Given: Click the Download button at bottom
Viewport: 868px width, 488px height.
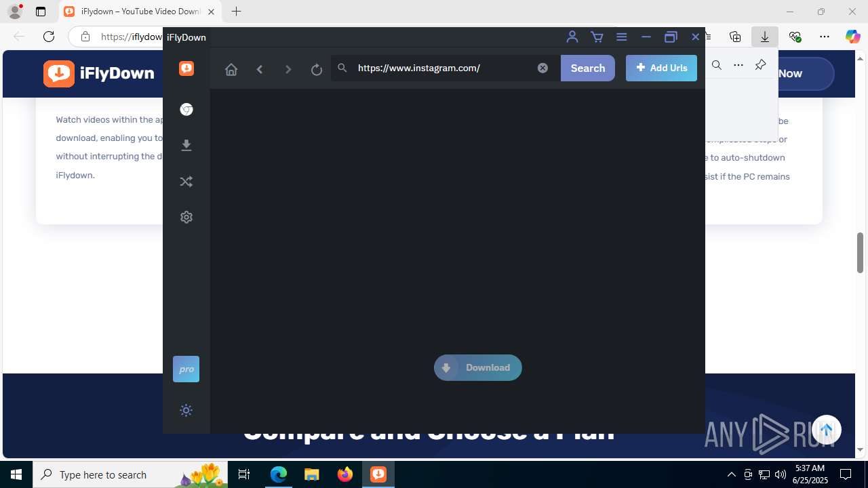Looking at the screenshot, I should 478,367.
